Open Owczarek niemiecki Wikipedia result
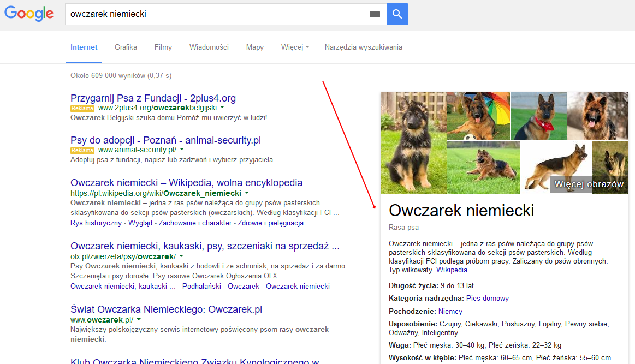Screen dimensions: 635x364 pyautogui.click(x=186, y=183)
